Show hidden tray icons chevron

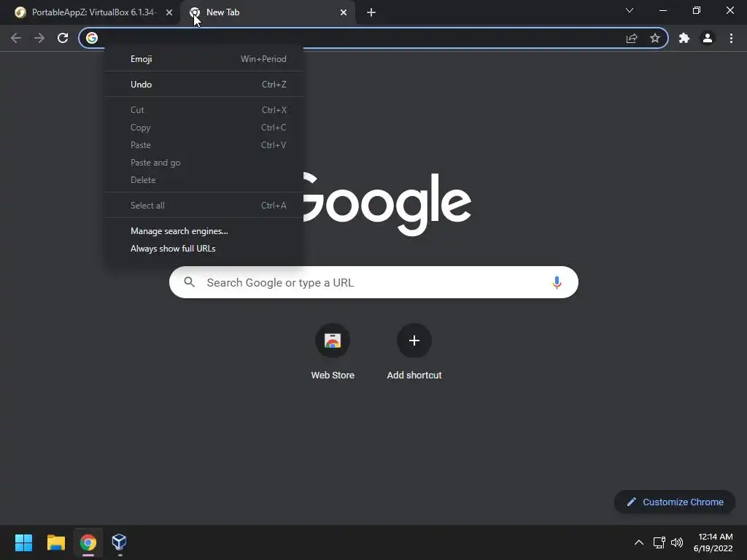click(639, 542)
